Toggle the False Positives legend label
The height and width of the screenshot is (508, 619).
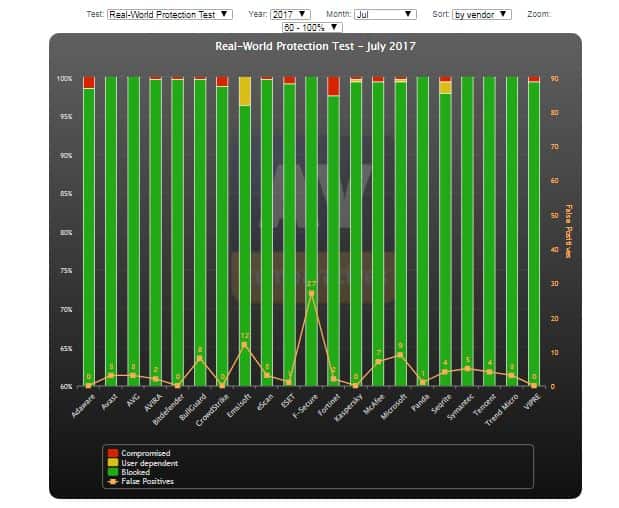(147, 482)
